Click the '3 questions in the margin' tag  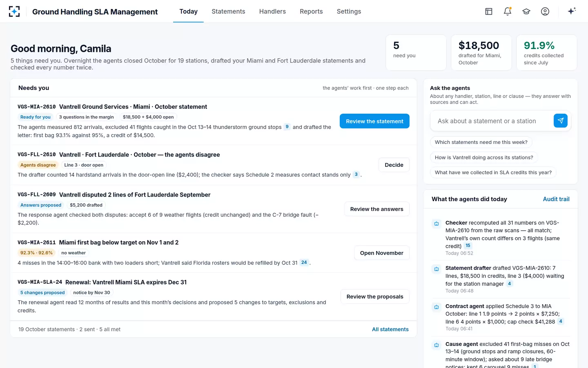(87, 117)
